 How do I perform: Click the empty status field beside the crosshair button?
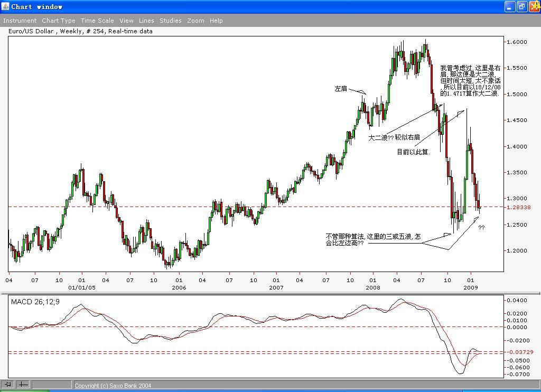coord(51,384)
